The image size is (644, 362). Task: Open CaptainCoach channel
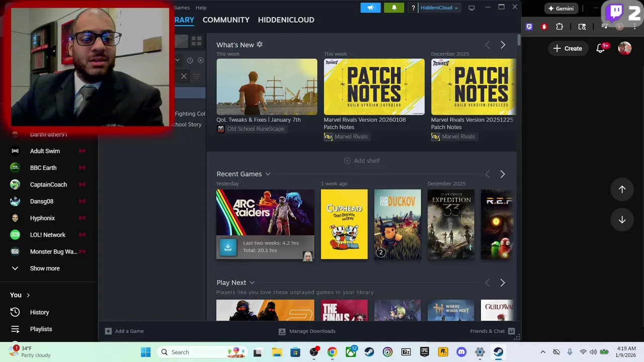pos(49,185)
